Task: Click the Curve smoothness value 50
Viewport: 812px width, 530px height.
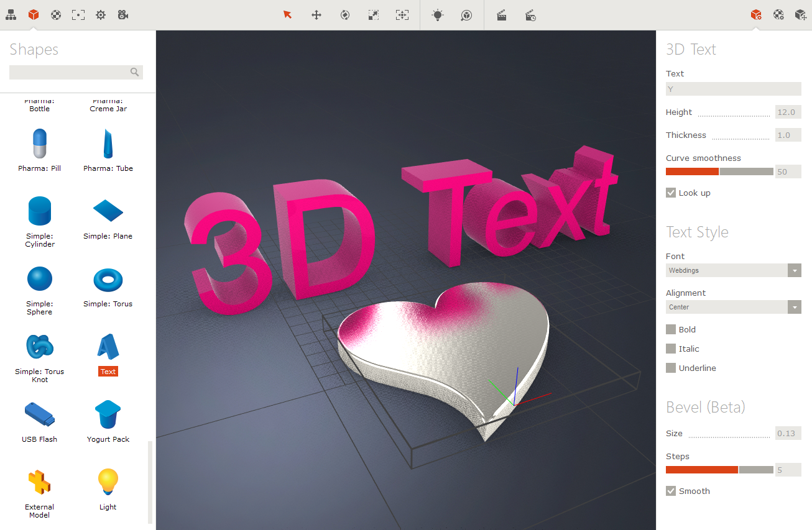Action: tap(788, 171)
